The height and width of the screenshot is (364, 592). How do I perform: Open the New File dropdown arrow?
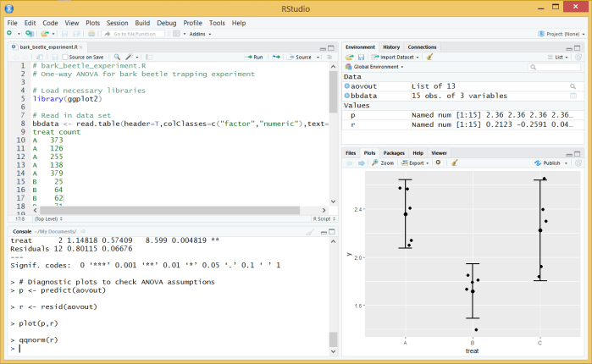point(19,34)
